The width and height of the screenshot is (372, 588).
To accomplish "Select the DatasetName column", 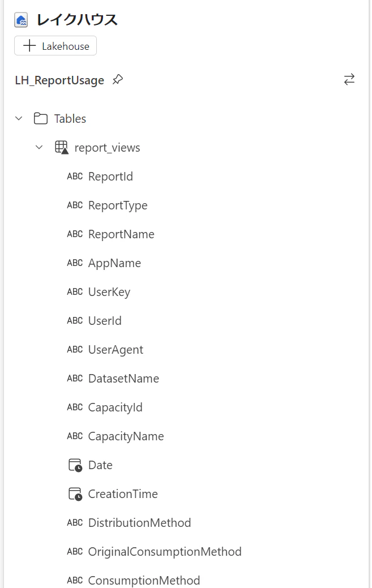I will tap(123, 379).
